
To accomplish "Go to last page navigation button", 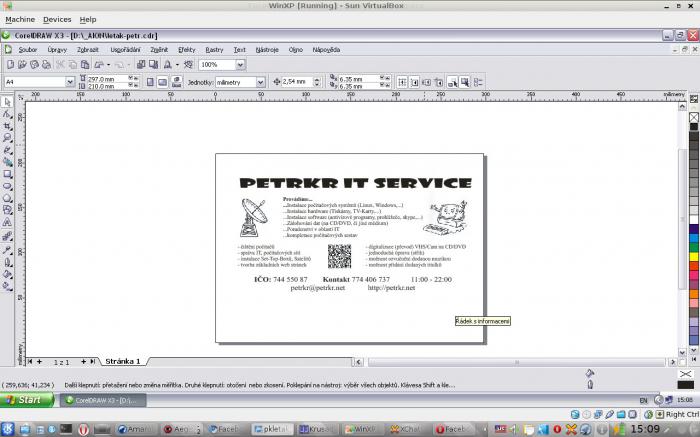I will tap(92, 362).
